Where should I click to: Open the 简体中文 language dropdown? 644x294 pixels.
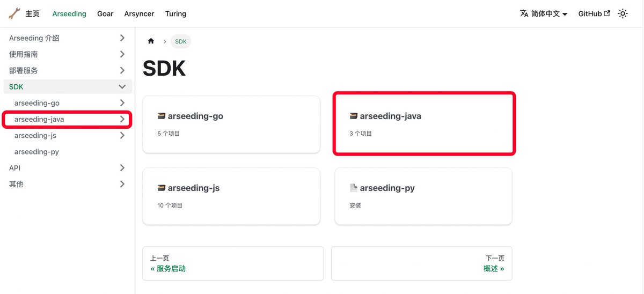pos(544,14)
